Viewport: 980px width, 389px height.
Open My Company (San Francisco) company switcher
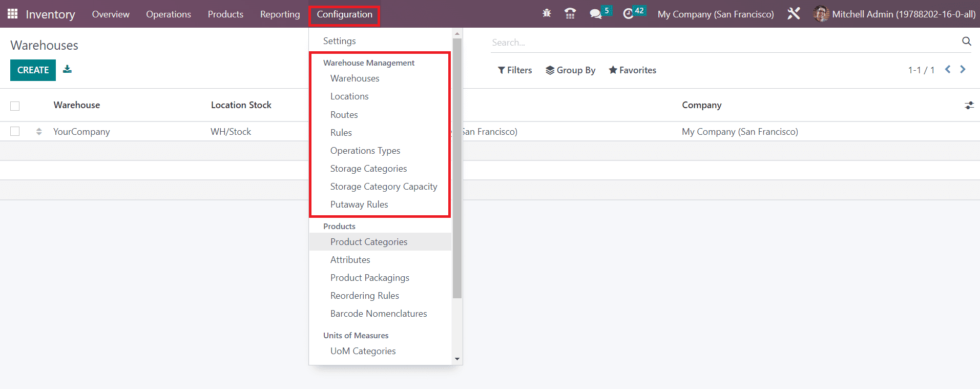tap(715, 14)
